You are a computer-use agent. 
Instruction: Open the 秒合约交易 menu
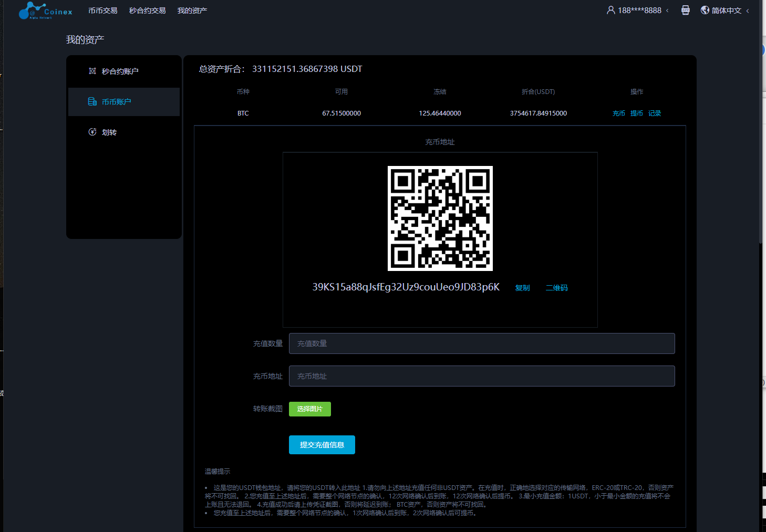[x=147, y=11]
